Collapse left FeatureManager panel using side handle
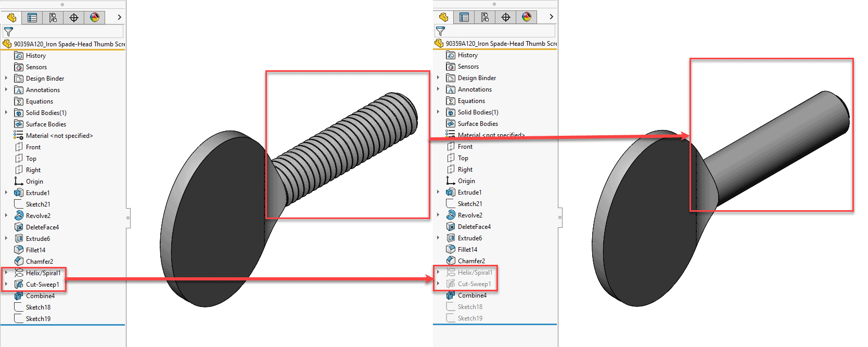This screenshot has height=347, width=868. 128,218
